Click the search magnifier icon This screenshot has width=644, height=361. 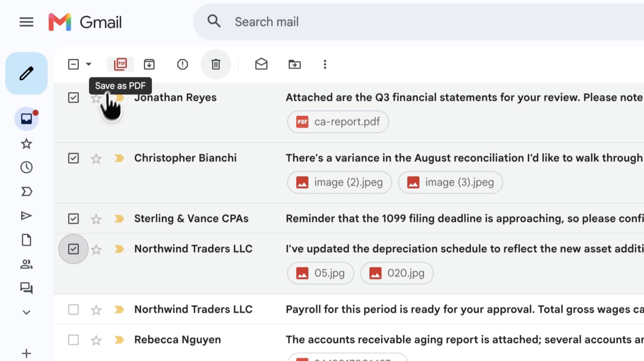tap(214, 21)
